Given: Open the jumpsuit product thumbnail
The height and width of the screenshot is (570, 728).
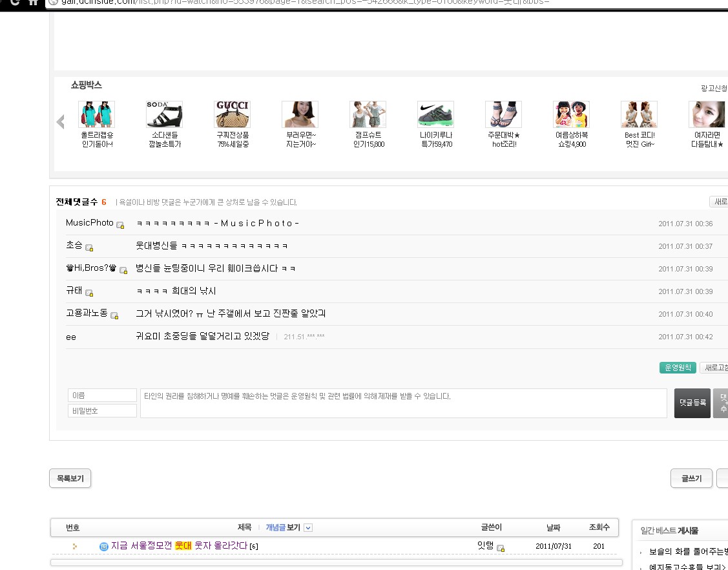Looking at the screenshot, I should coord(368,114).
